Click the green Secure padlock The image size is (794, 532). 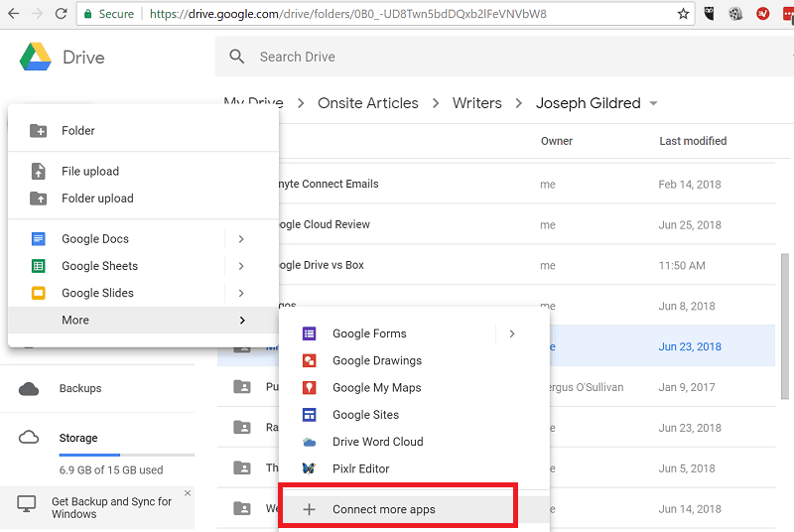click(x=88, y=14)
